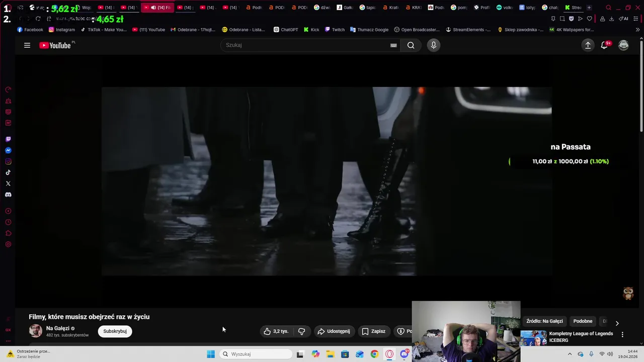Viewport: 644px width, 362px height.
Task: Open the browser downloads icon
Action: tap(611, 19)
